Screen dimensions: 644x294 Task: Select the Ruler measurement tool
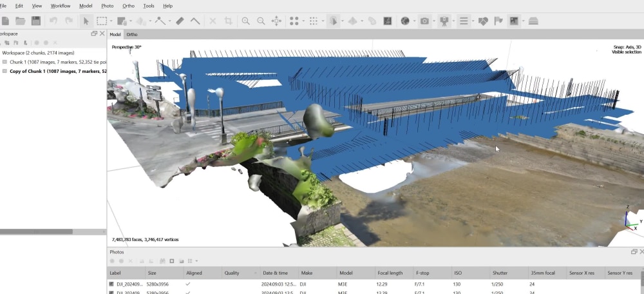coord(180,21)
